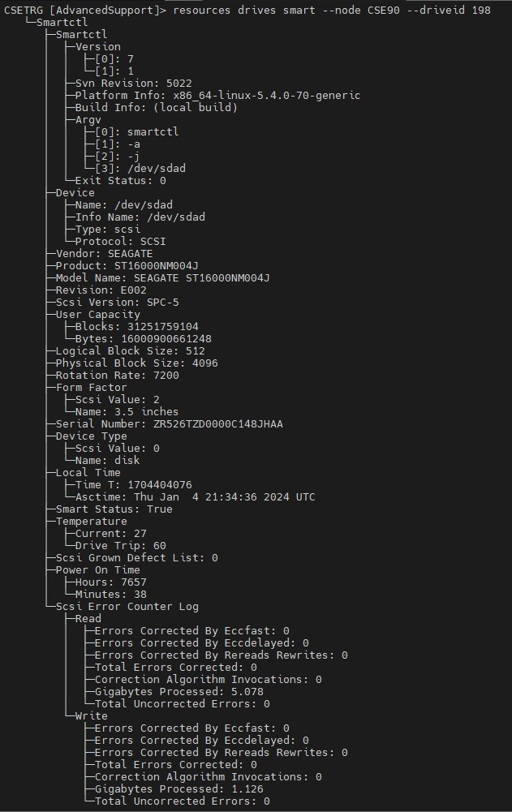
Task: Select the Model Name SEAGATE ST16000NM004J line
Action: 163,278
